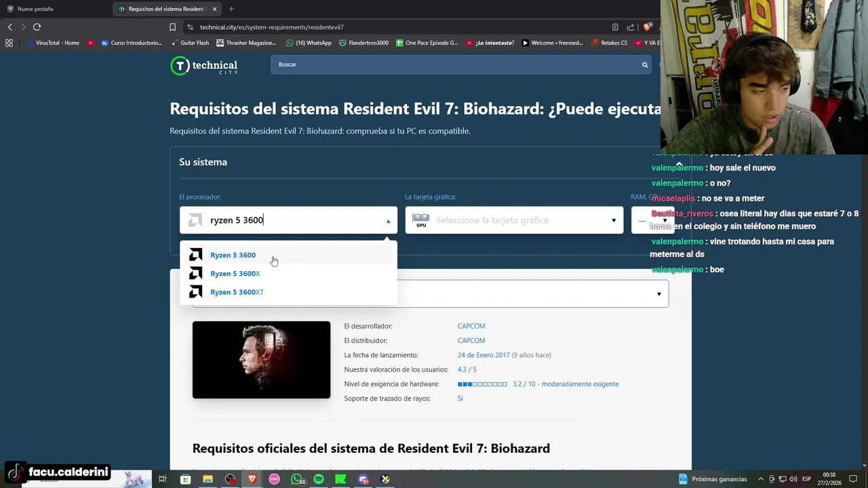Open Kick app from the taskbar
Viewport: 868px width, 488px height.
[x=341, y=479]
